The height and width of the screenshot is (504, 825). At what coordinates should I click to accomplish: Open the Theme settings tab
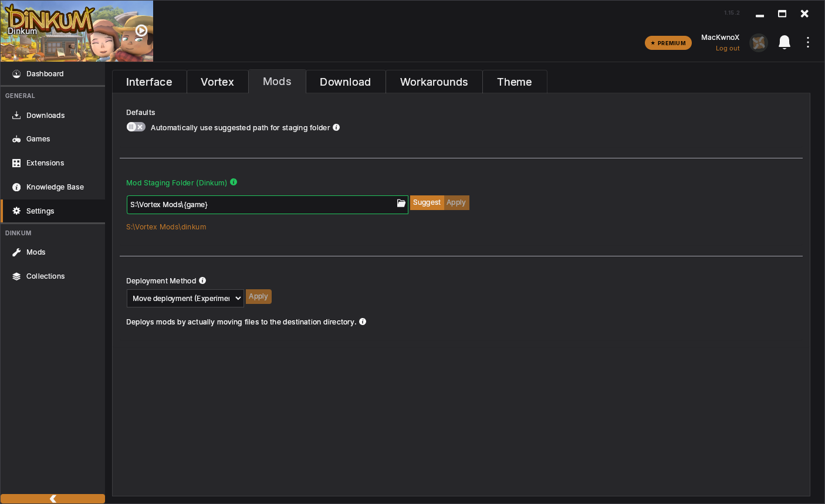(x=514, y=82)
